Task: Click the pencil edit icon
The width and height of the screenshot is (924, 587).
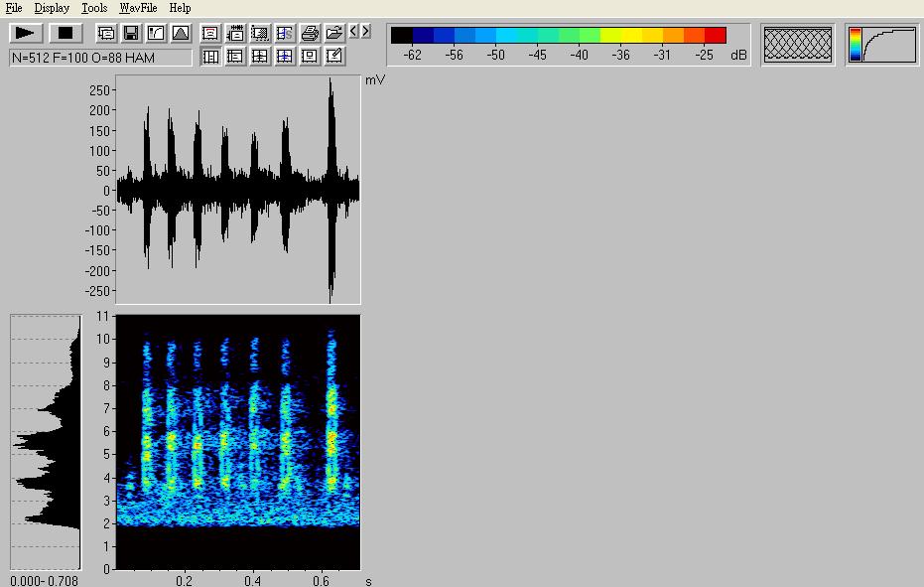Action: [x=334, y=57]
